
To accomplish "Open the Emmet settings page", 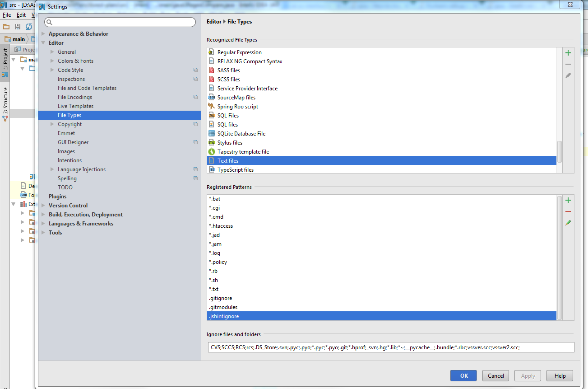I will coord(66,133).
